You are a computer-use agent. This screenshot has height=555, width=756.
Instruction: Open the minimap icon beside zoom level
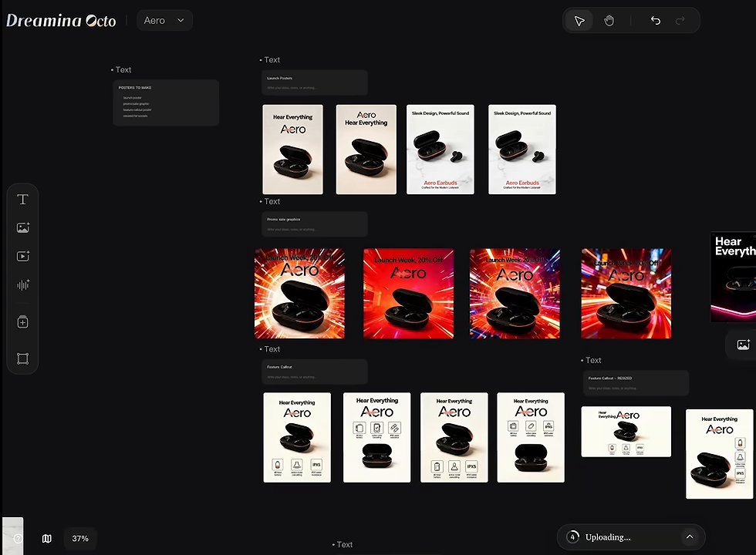coord(47,538)
